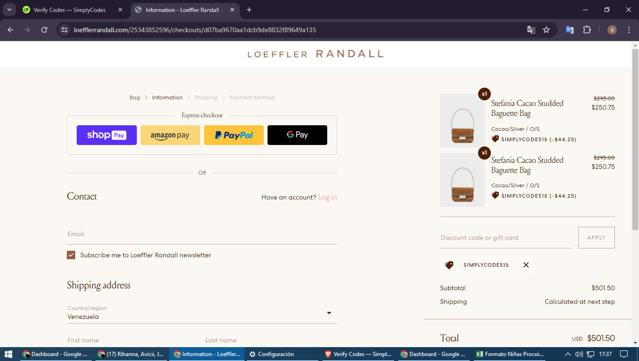
Task: Open the Country/region dropdown showing Venezuela
Action: pyautogui.click(x=202, y=313)
